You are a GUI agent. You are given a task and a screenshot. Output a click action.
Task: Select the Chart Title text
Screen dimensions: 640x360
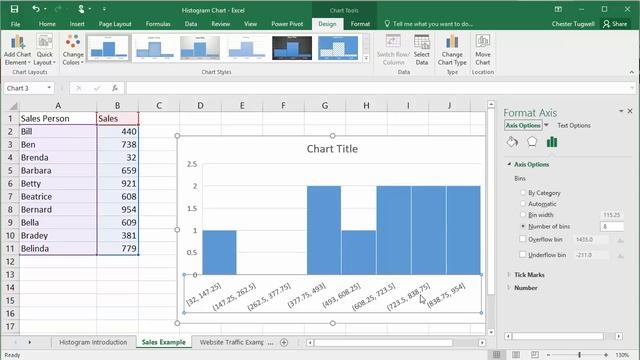[332, 149]
